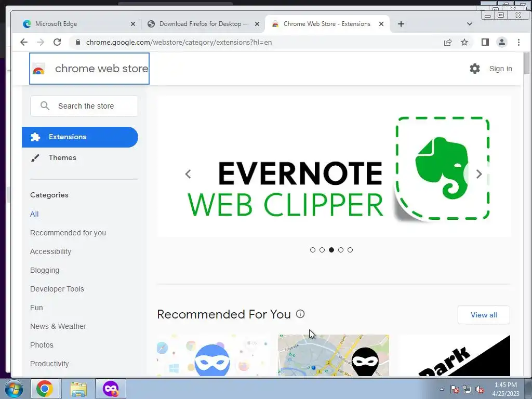This screenshot has height=399, width=532.
Task: Click the View all button
Action: 484,315
